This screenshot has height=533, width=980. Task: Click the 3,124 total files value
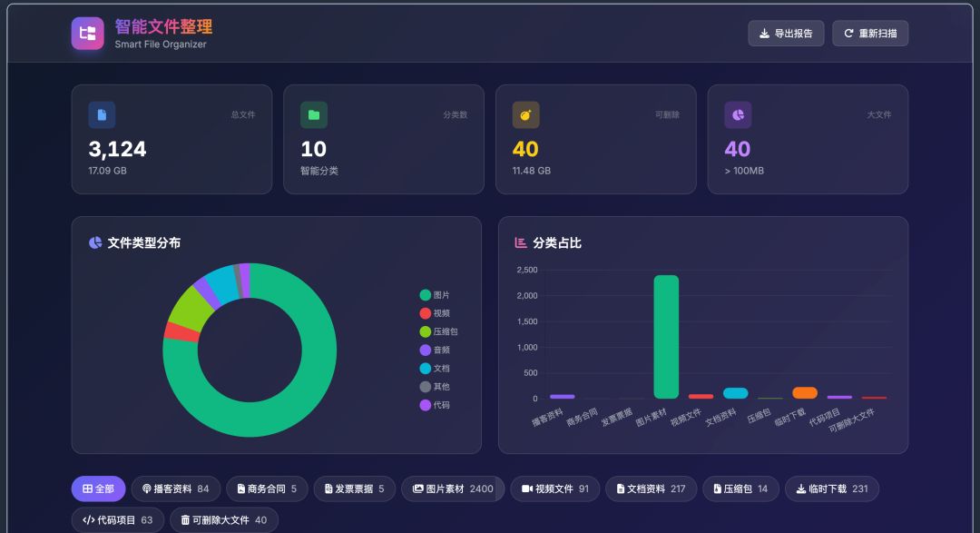(117, 150)
